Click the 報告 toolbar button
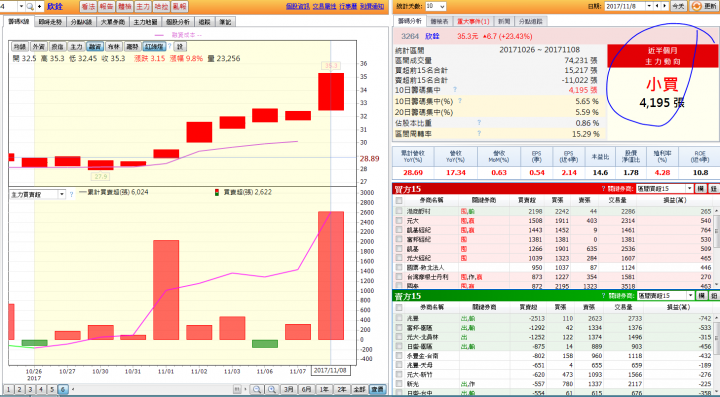The height and width of the screenshot is (397, 720). [106, 6]
